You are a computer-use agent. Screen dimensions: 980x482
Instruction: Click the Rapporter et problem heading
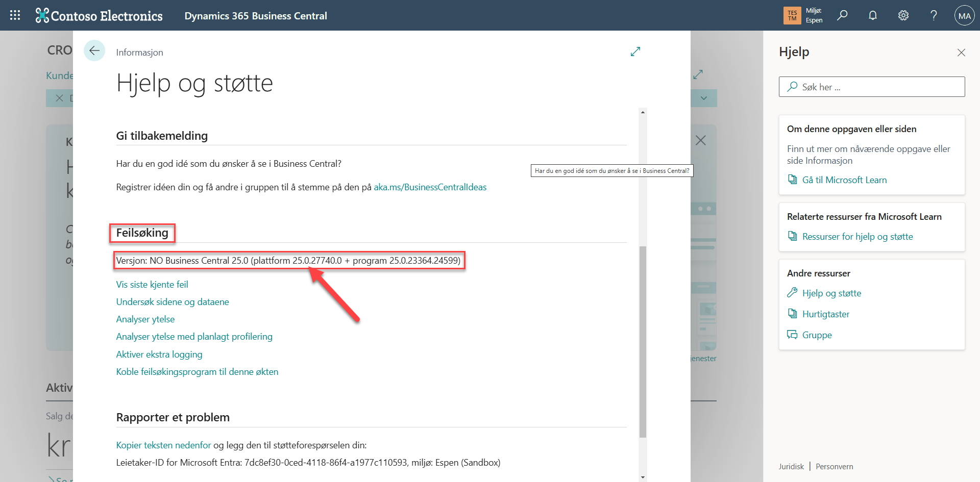coord(173,417)
